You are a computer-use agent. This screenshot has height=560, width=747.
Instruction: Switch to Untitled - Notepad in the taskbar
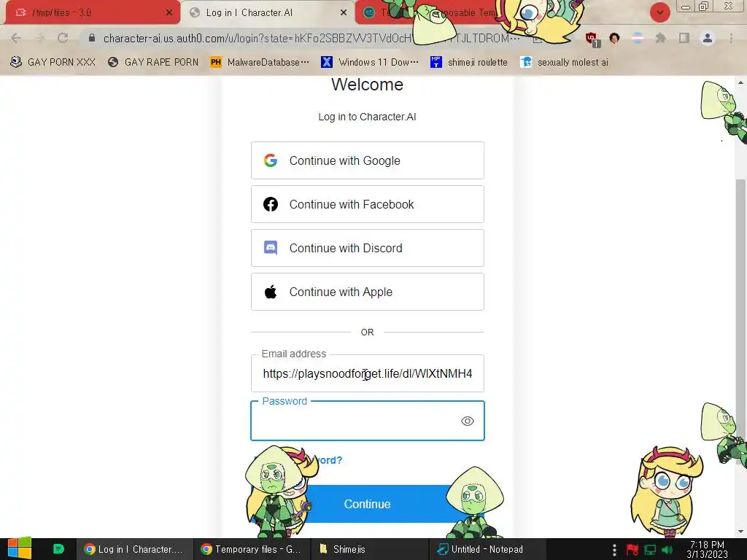[487, 549]
